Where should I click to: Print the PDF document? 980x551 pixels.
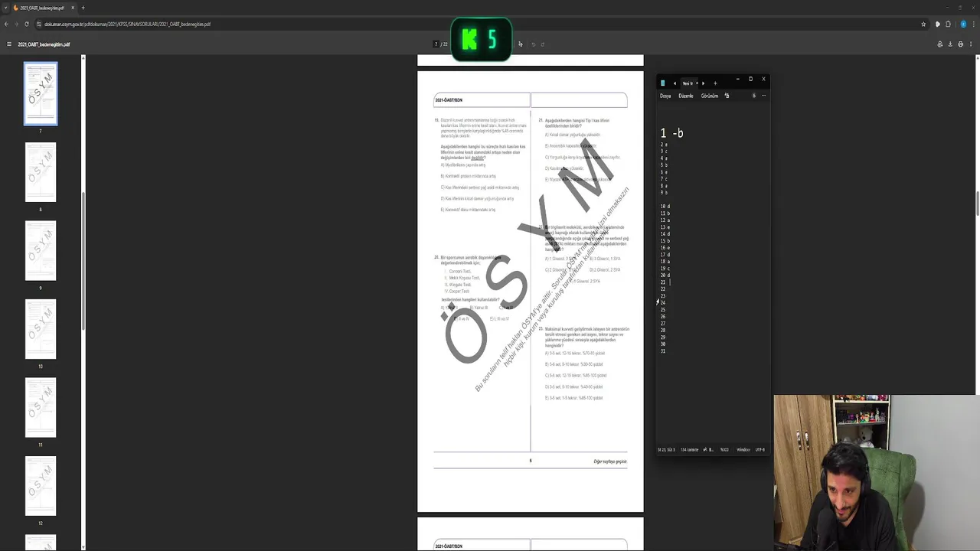(x=961, y=44)
